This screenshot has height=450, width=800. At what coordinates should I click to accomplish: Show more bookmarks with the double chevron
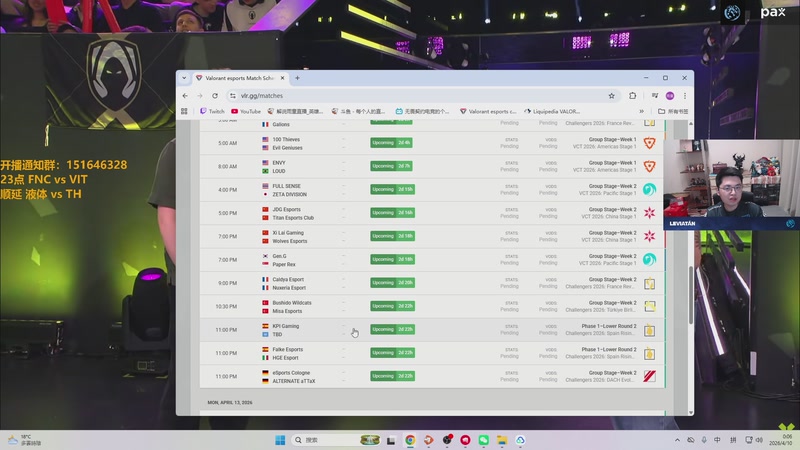tap(641, 111)
